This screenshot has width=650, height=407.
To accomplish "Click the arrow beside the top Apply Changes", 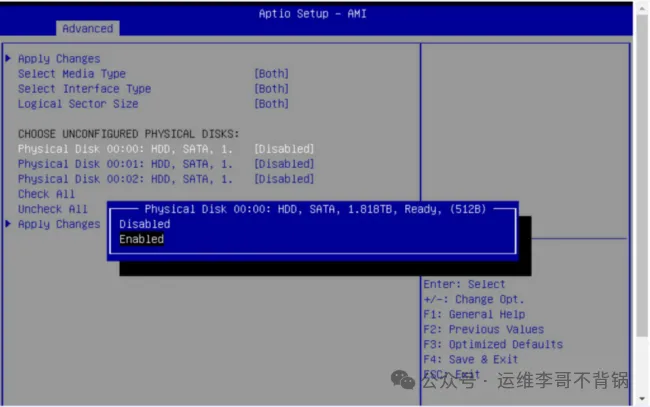I will (9, 59).
